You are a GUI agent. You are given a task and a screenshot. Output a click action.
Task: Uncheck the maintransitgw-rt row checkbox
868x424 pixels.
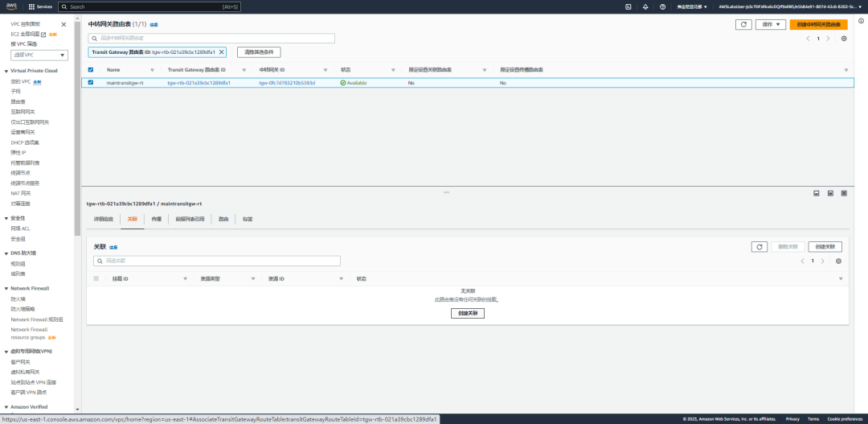tap(91, 83)
